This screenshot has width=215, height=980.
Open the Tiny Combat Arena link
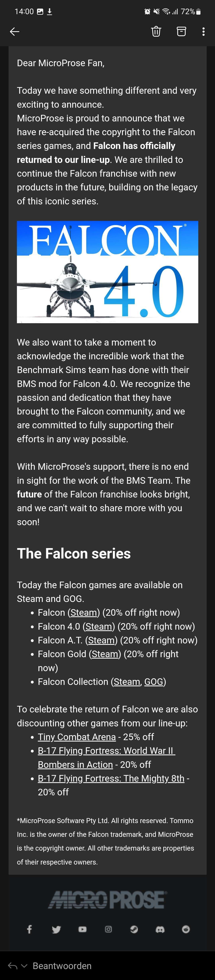[77, 737]
